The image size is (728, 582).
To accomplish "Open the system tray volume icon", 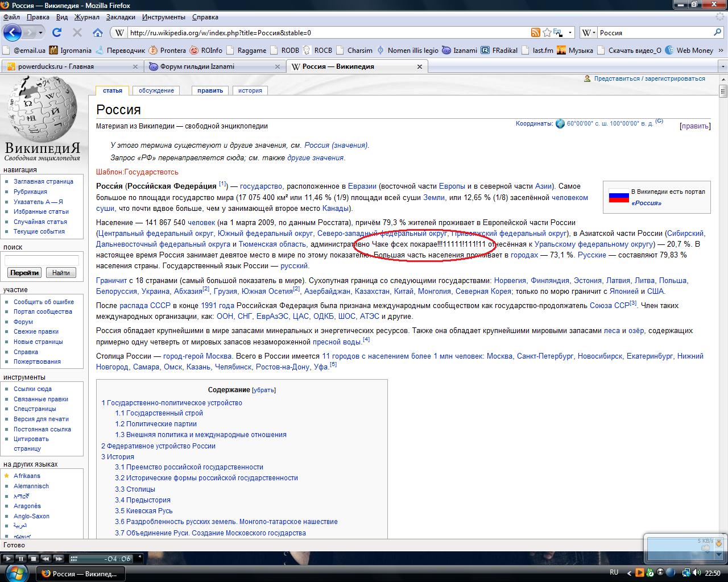I will (698, 572).
